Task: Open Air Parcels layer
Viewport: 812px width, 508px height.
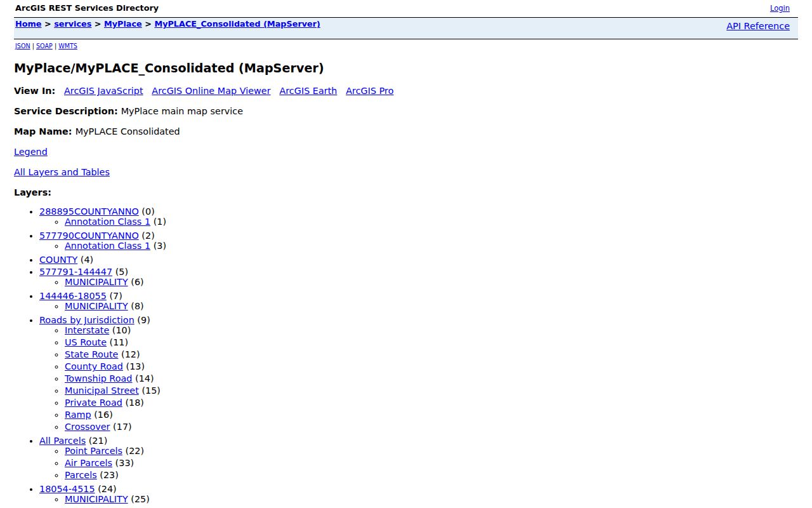Action: [88, 463]
